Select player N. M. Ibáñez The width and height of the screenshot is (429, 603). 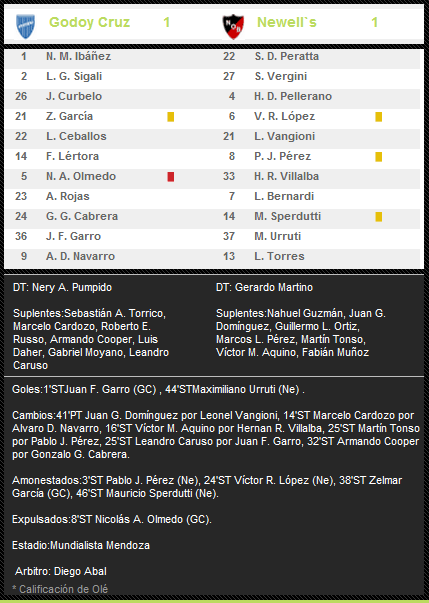(78, 56)
